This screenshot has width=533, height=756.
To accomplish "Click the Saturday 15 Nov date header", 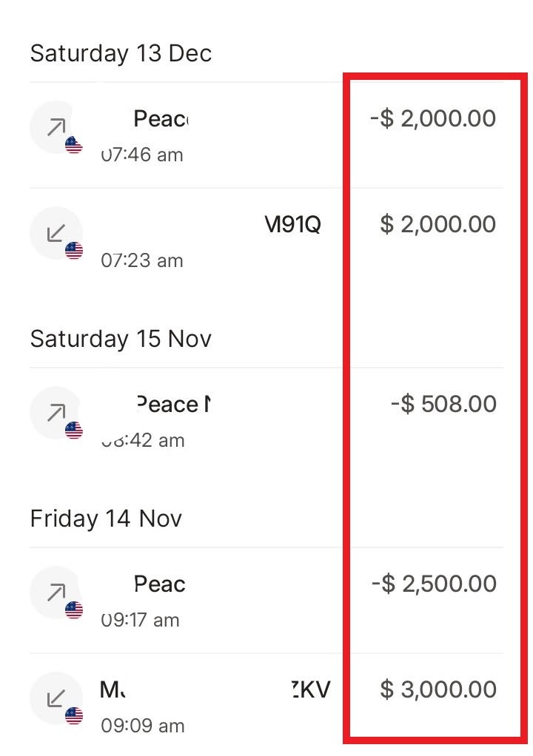I will point(121,339).
